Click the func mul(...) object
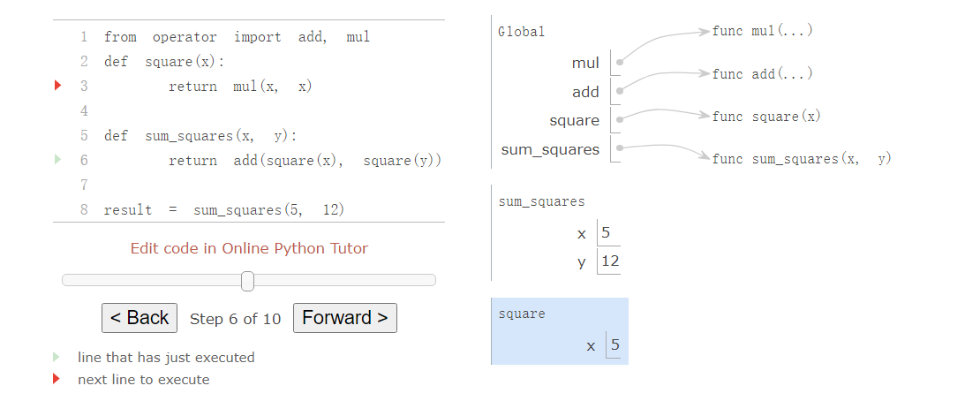This screenshot has height=401, width=980. click(x=763, y=30)
